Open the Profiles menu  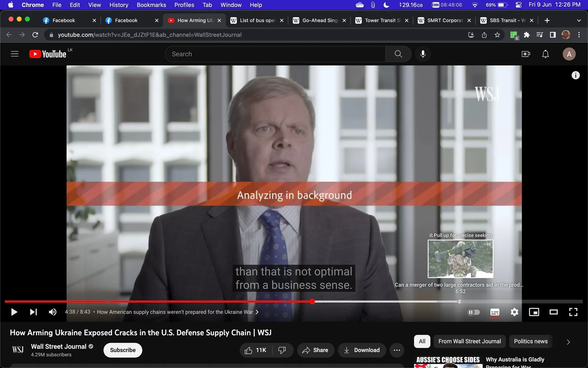tap(184, 5)
